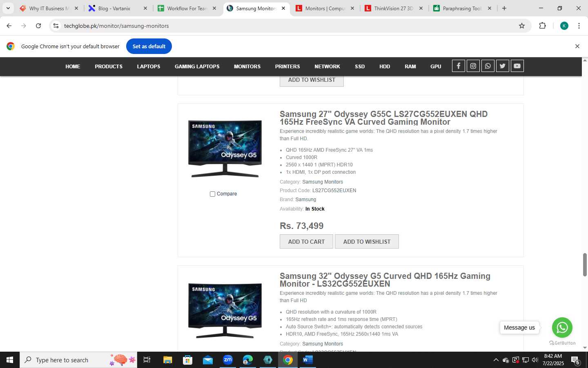588x368 pixels.
Task: Reload the current page
Action: [38, 26]
